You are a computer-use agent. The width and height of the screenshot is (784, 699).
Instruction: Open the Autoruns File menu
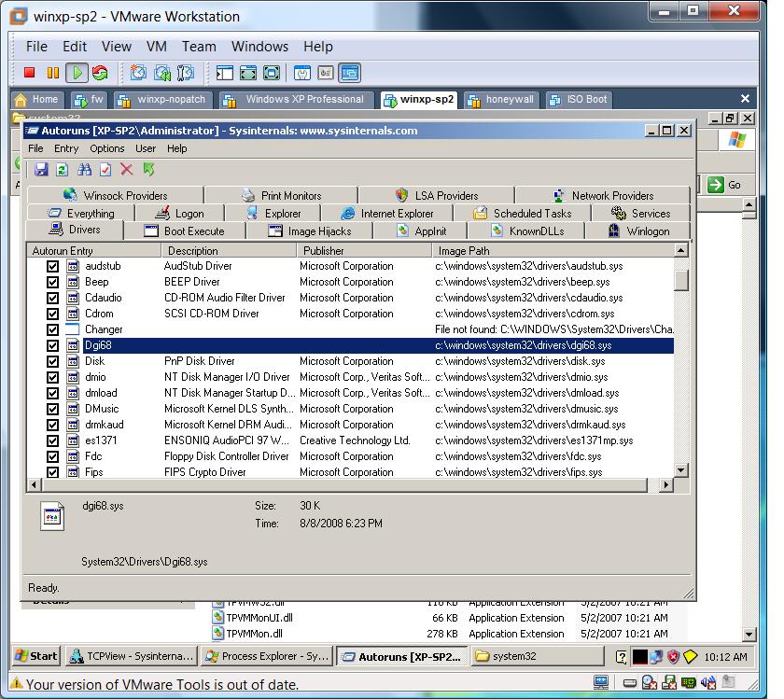pyautogui.click(x=35, y=148)
